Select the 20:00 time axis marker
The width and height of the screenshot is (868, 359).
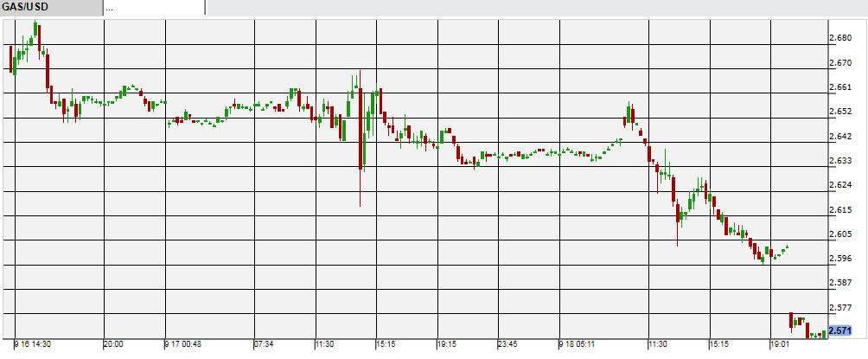click(x=115, y=343)
